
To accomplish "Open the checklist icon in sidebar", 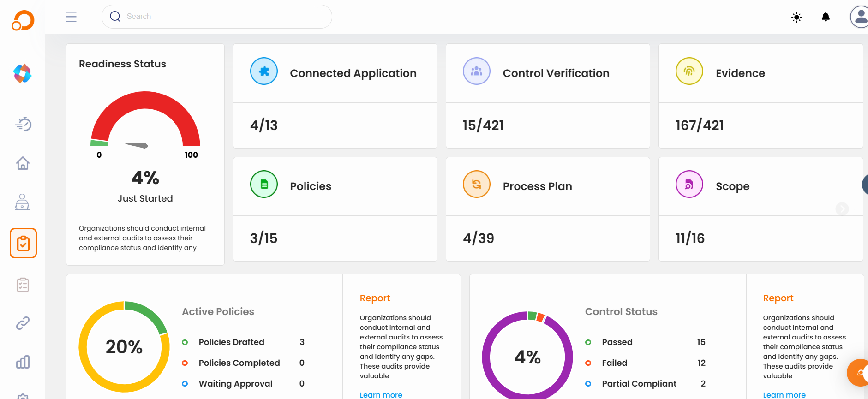I will click(23, 285).
